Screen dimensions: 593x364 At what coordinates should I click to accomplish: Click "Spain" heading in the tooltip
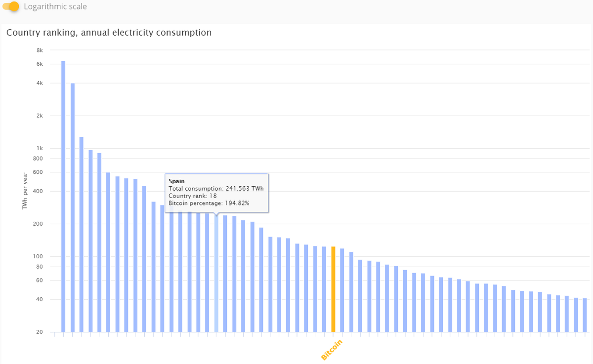[177, 181]
